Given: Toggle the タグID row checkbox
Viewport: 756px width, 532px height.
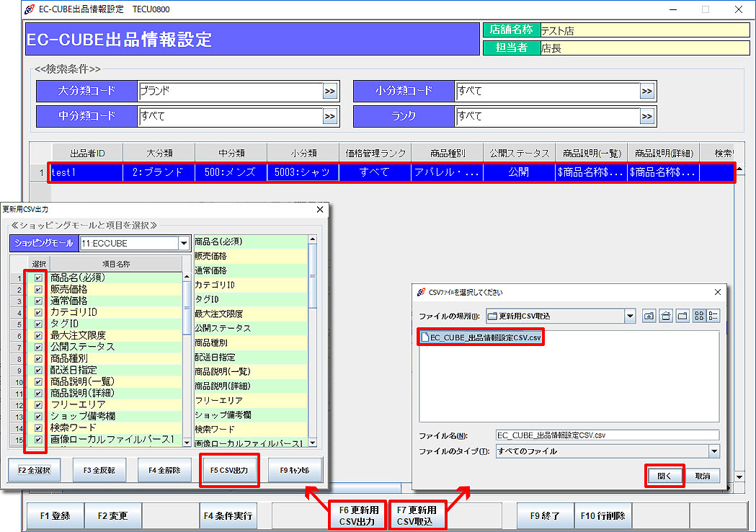Looking at the screenshot, I should [38, 324].
